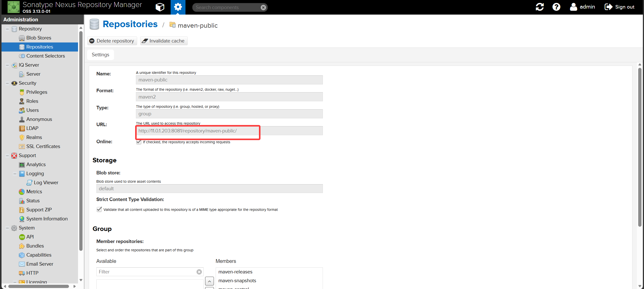Screen dimensions: 644x289
Task: Collapse the IQ Server tree node
Action: pos(7,65)
